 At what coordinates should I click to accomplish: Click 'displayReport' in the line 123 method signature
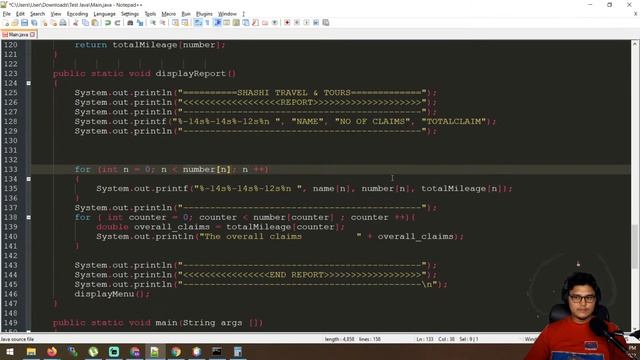pyautogui.click(x=190, y=73)
